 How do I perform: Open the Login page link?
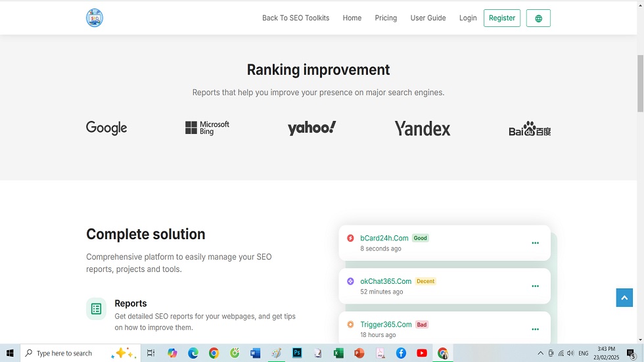[x=468, y=18]
